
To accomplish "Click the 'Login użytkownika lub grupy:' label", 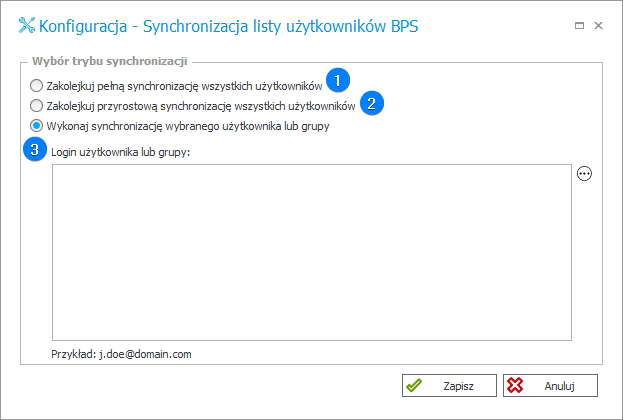I will [121, 152].
